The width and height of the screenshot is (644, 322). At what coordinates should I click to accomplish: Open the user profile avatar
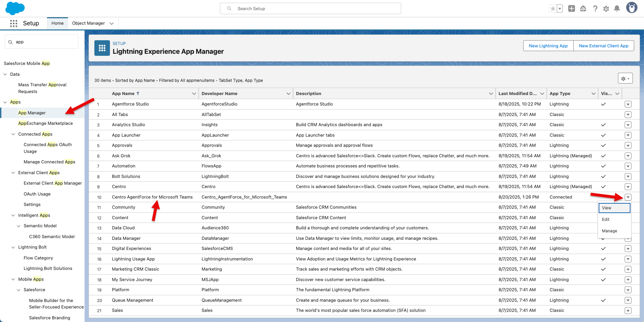pyautogui.click(x=631, y=8)
